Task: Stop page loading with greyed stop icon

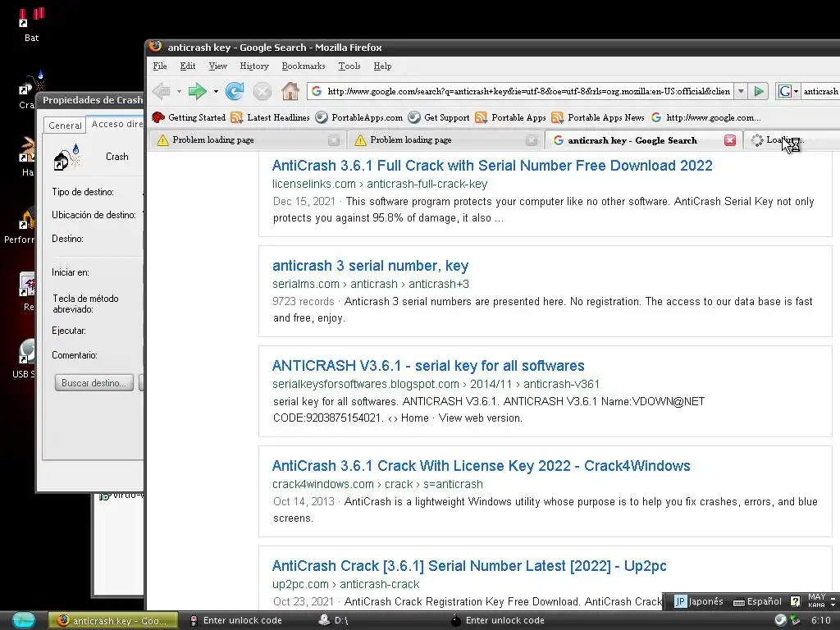Action: 262,92
